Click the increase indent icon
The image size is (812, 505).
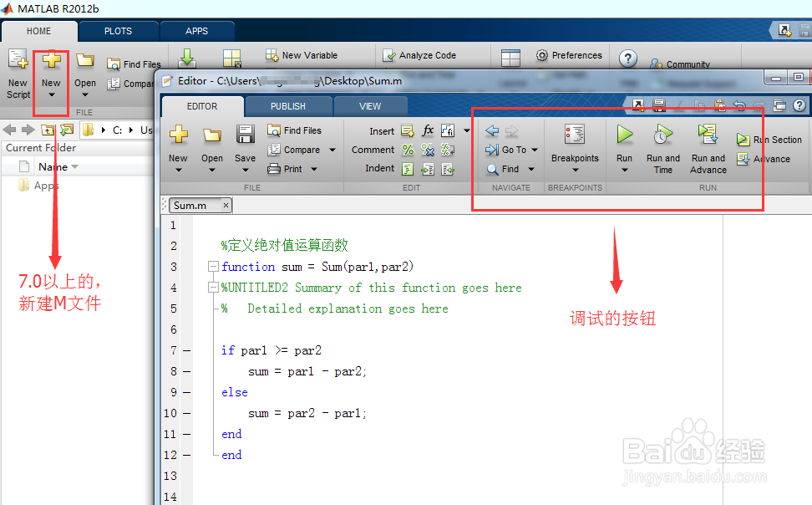428,169
